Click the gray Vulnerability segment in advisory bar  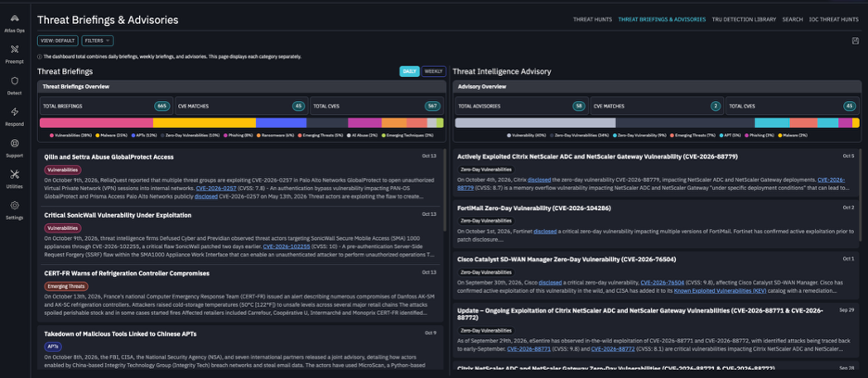535,123
